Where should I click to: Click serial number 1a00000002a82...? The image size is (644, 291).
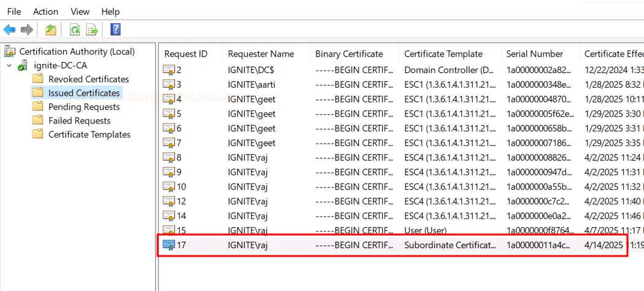coord(539,70)
